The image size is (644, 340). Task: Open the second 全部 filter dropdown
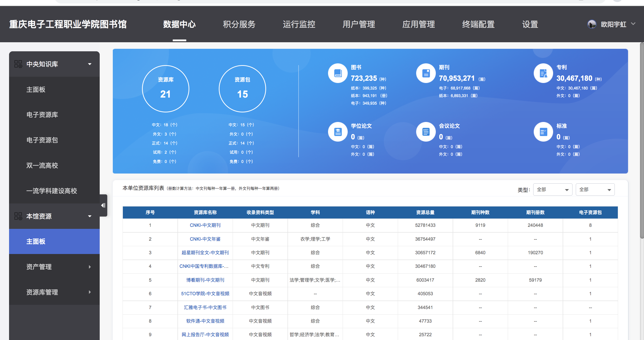coord(595,190)
